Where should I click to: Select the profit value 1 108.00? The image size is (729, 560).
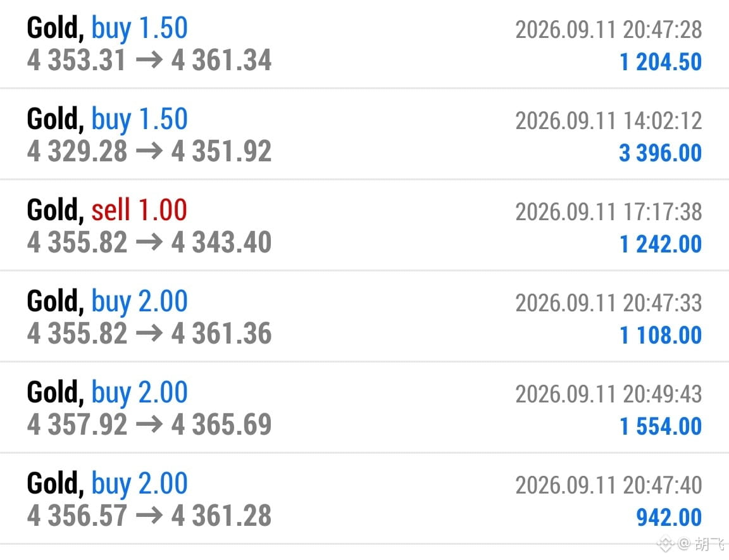[x=661, y=335]
